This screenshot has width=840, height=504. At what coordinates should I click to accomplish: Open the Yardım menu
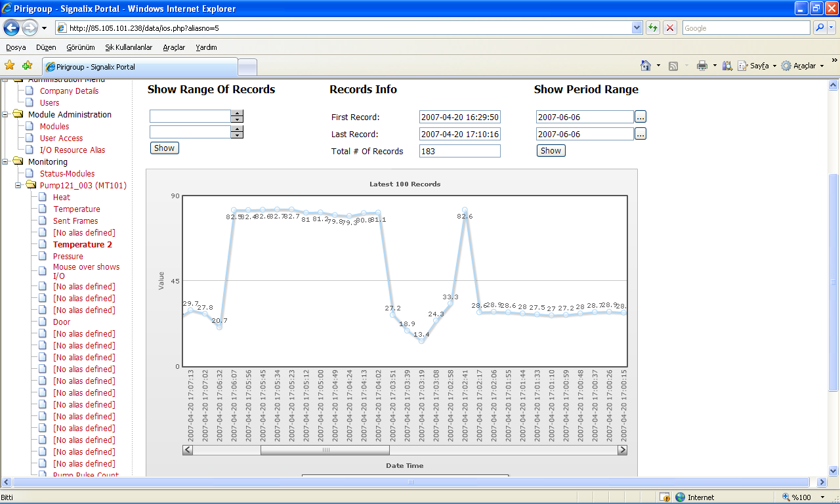pyautogui.click(x=206, y=47)
